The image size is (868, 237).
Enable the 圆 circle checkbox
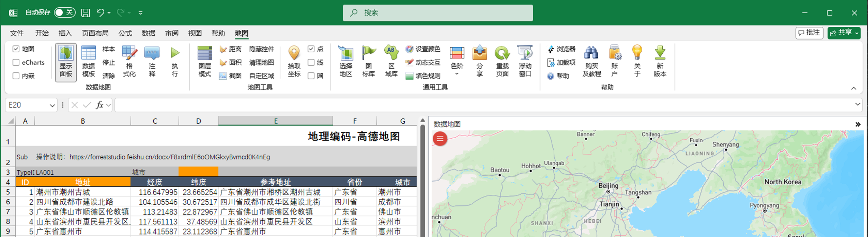point(311,76)
